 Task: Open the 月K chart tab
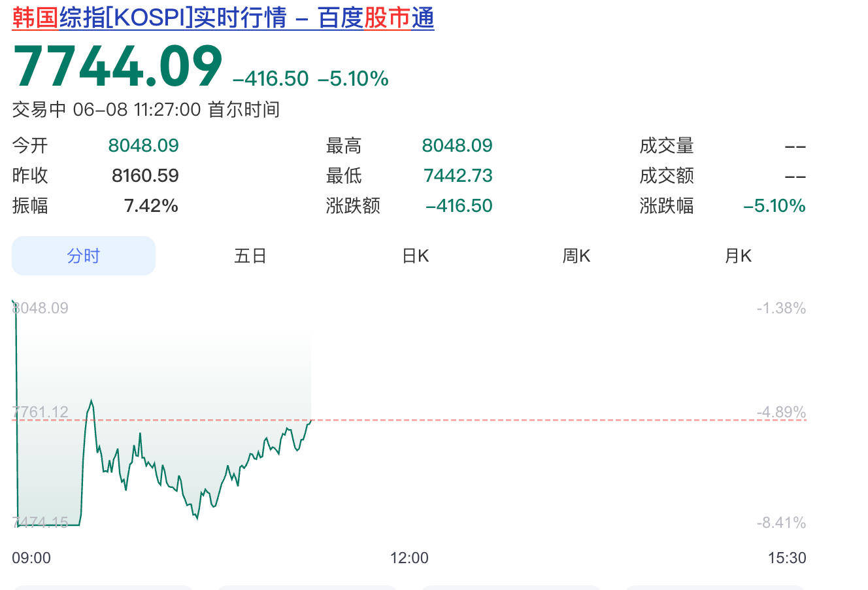[738, 256]
